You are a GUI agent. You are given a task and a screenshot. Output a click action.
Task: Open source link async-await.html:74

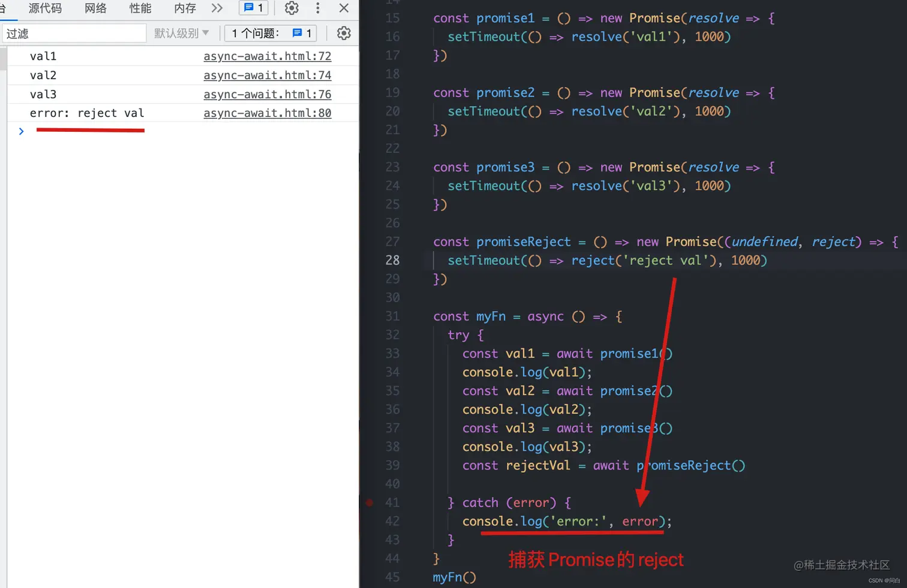coord(268,76)
